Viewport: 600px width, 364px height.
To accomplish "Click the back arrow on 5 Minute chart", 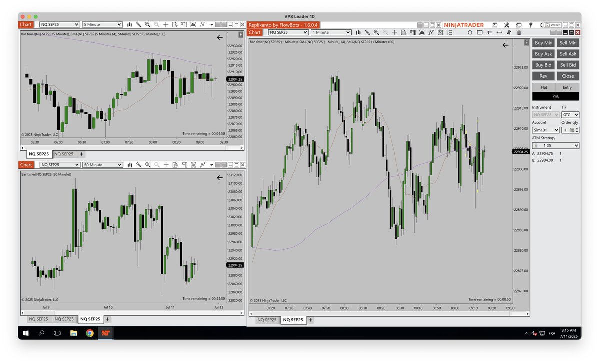I will [220, 37].
